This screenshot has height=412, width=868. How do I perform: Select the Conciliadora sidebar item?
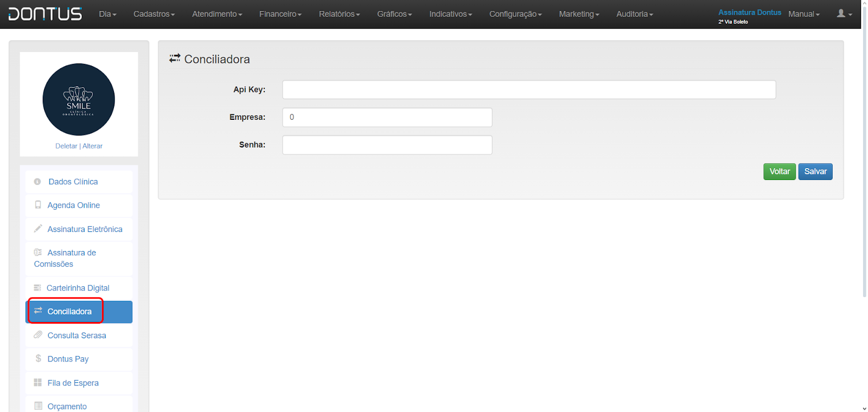pos(79,312)
